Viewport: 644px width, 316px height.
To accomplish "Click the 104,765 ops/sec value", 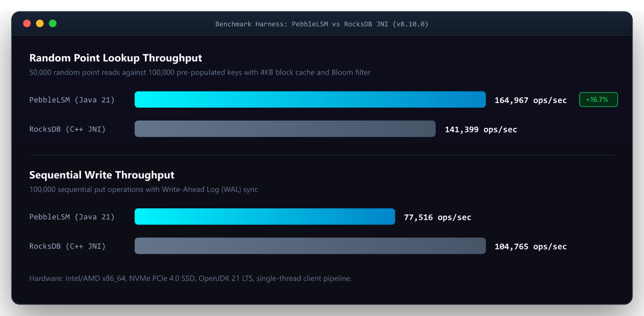I will coord(530,247).
